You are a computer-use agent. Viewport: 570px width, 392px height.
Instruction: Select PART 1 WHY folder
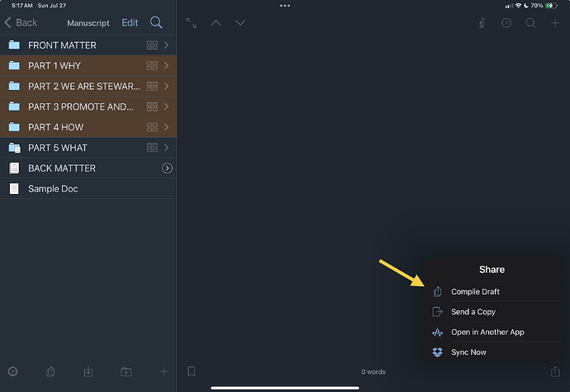coord(88,65)
